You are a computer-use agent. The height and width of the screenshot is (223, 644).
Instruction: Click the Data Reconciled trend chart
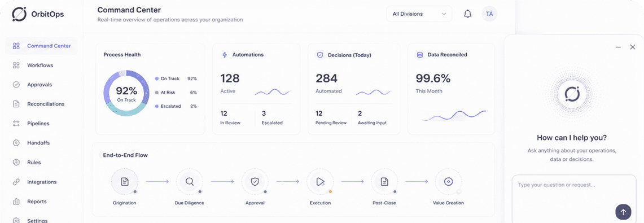point(454,115)
